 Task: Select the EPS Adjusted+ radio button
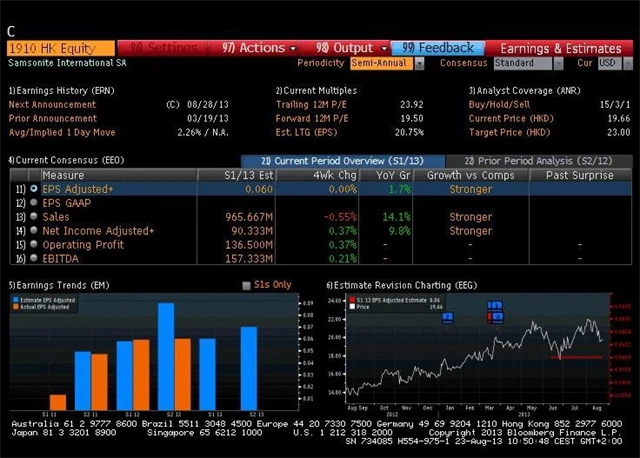click(34, 189)
